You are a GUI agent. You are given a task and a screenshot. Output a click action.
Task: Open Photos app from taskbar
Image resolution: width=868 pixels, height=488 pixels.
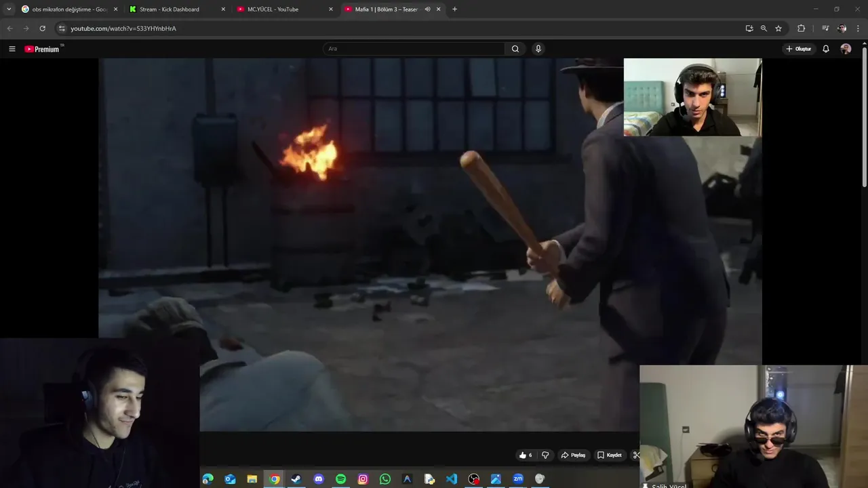tap(496, 479)
